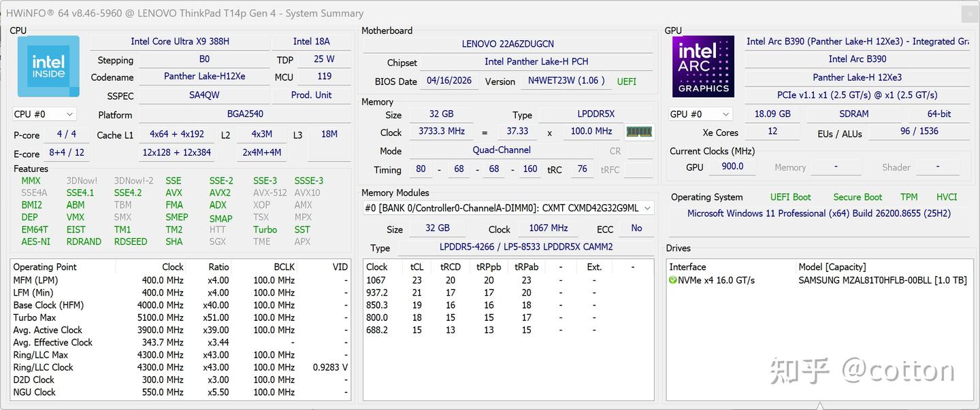The image size is (980, 410).
Task: Click the Intel Inside CPU logo
Action: coord(48,67)
